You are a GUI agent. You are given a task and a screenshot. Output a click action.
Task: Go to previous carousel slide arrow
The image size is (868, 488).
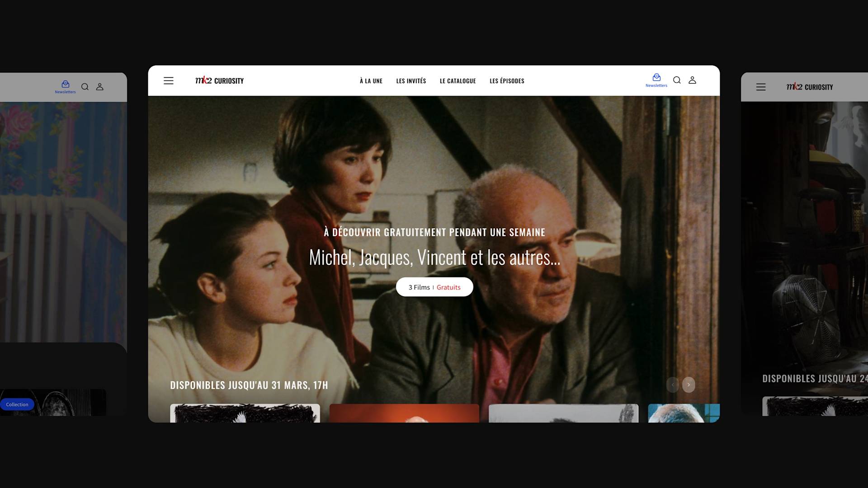coord(673,385)
